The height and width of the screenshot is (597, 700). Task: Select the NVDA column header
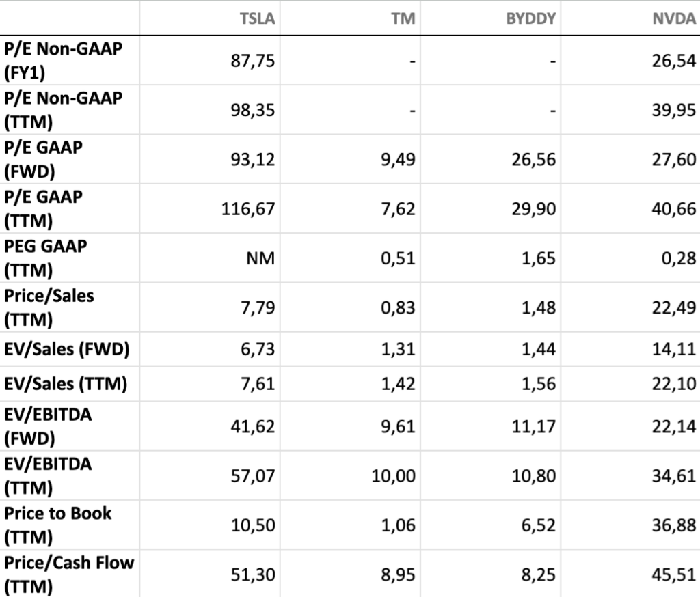674,18
